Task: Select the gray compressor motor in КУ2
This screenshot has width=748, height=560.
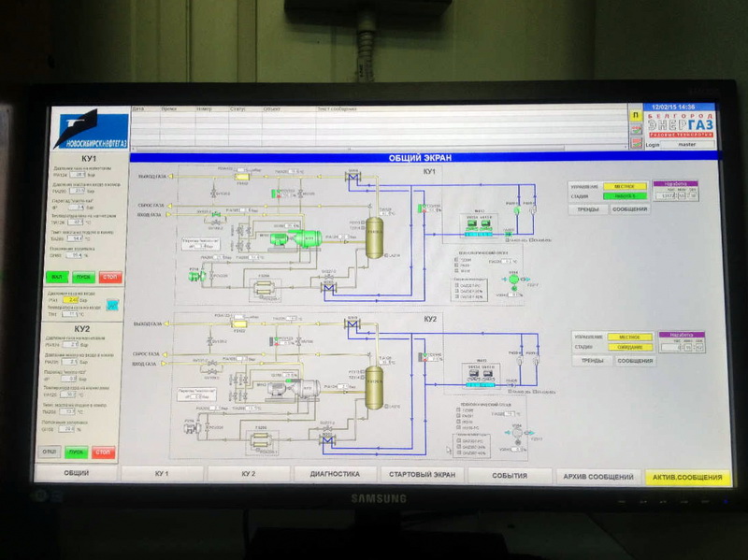Action: point(280,387)
